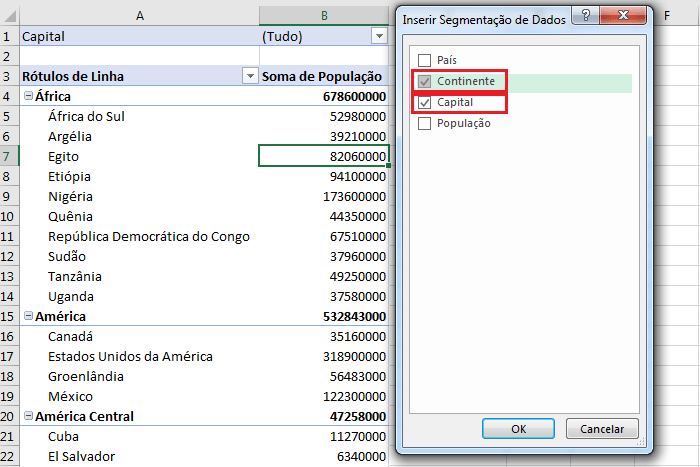Select column B header
Image resolution: width=700 pixels, height=467 pixels.
click(x=324, y=14)
